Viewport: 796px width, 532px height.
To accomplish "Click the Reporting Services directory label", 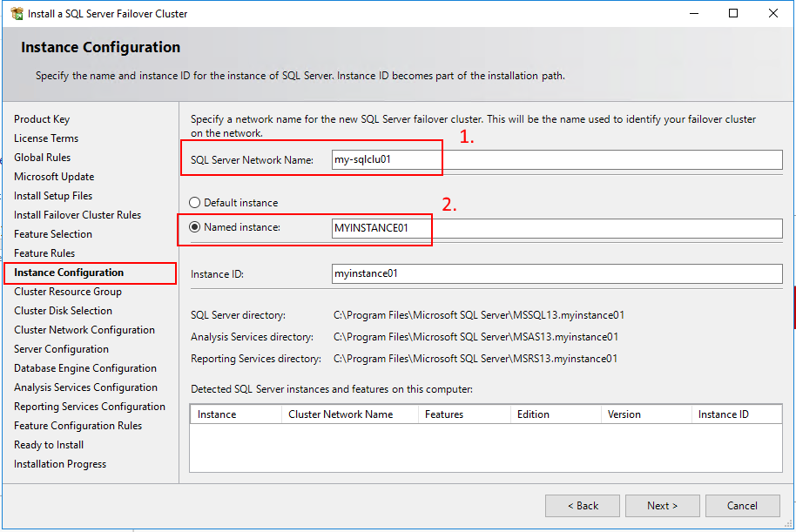I will (256, 359).
